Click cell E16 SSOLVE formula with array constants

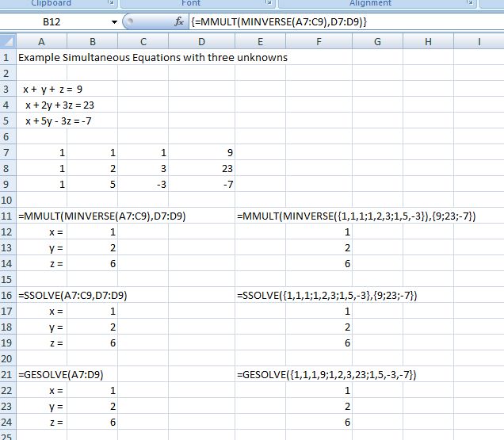click(x=327, y=295)
